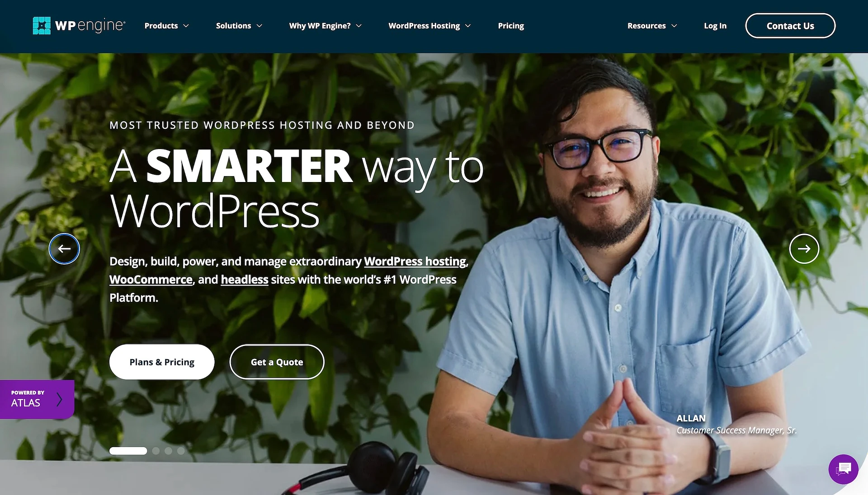Open the live chat support icon
This screenshot has width=868, height=495.
tap(843, 469)
